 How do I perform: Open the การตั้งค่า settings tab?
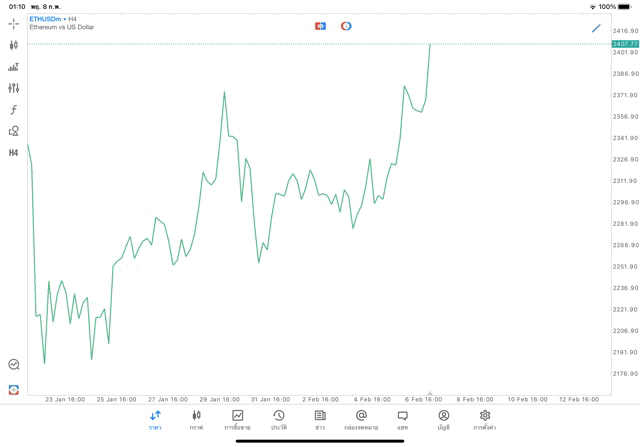[x=485, y=420]
